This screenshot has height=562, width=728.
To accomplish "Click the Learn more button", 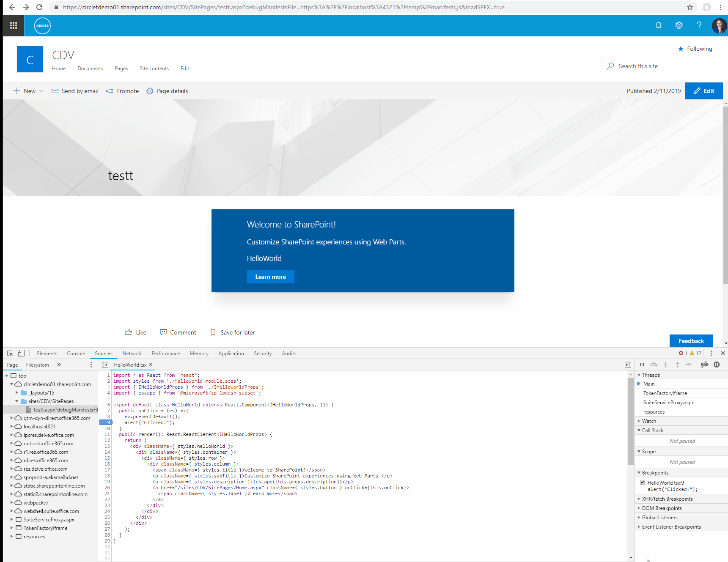I will 270,276.
